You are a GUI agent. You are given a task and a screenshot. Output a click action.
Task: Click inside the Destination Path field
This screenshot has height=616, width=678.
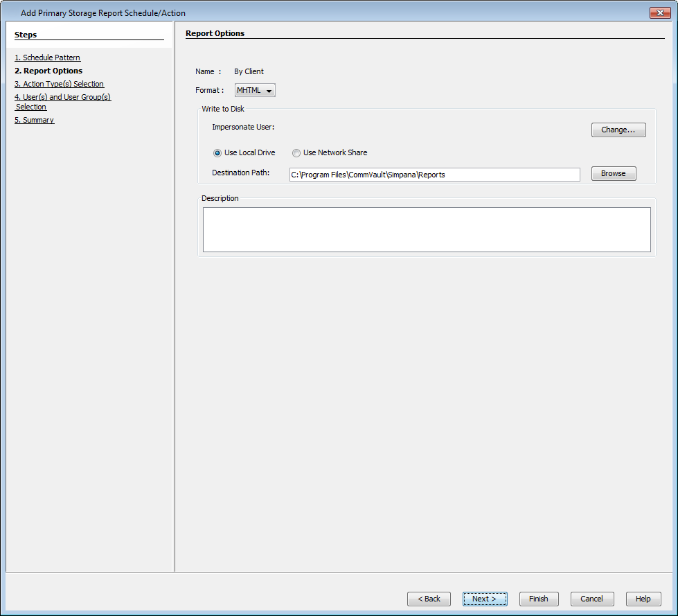[434, 174]
